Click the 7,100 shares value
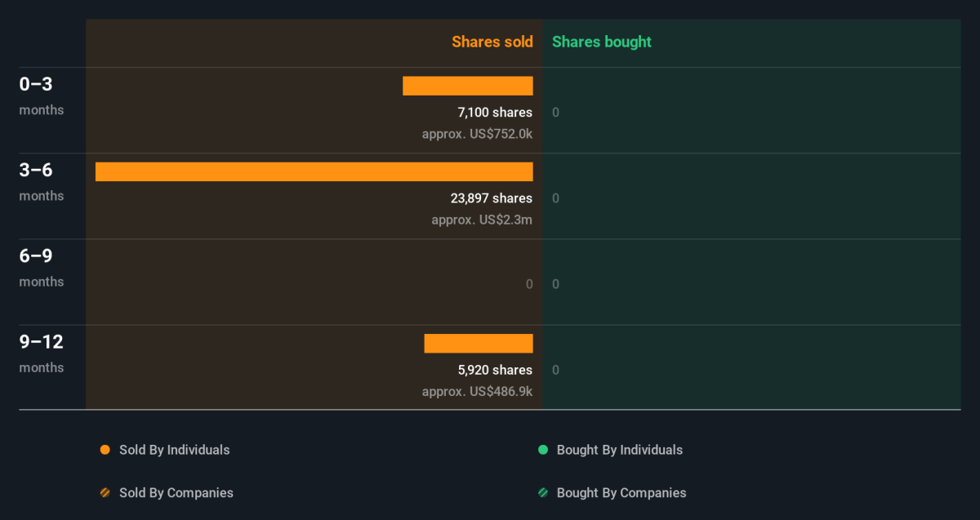Image resolution: width=980 pixels, height=520 pixels. coord(495,113)
